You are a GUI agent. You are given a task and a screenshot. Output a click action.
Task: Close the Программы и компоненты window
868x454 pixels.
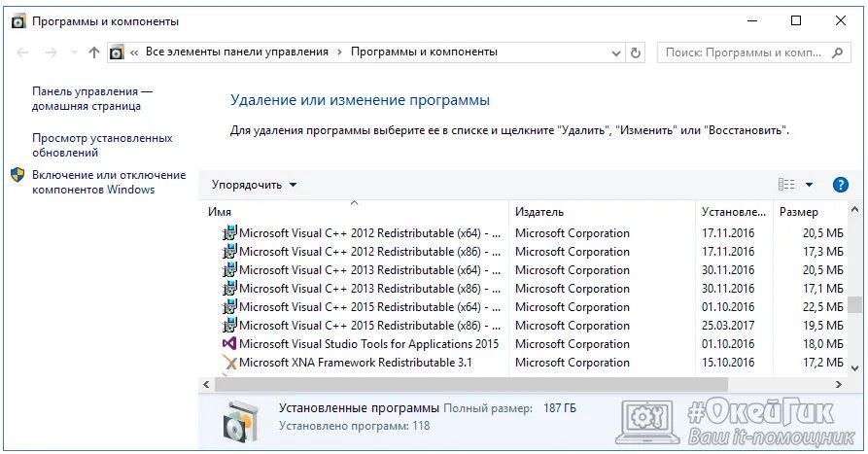[841, 21]
